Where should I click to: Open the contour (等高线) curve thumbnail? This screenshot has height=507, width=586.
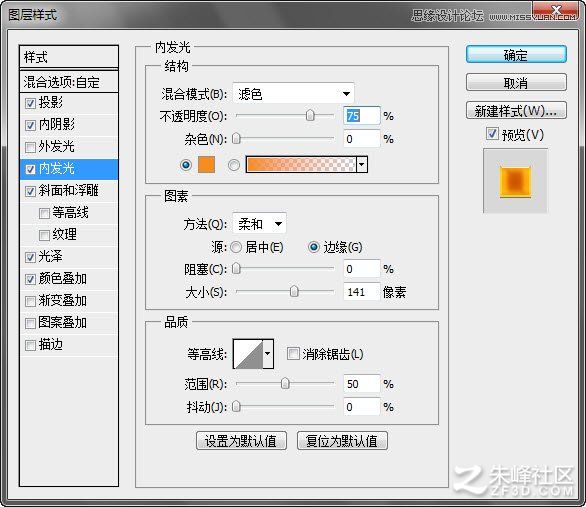click(x=248, y=354)
